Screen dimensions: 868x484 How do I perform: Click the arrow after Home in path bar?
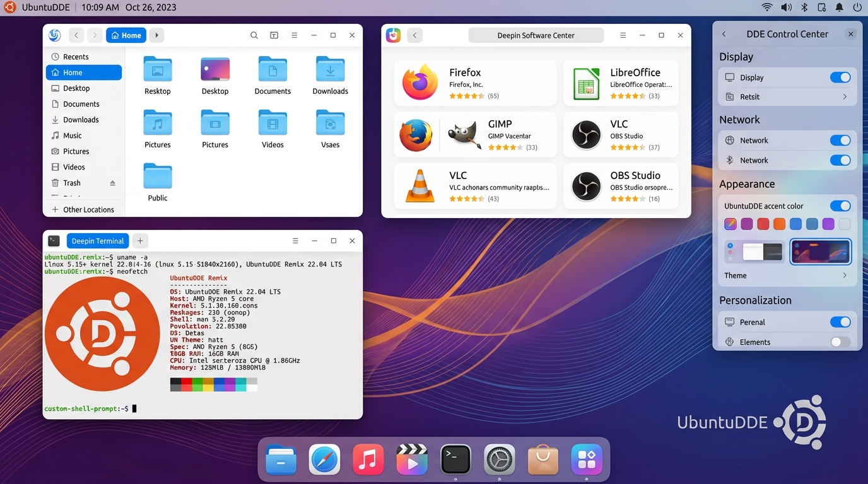coord(157,35)
